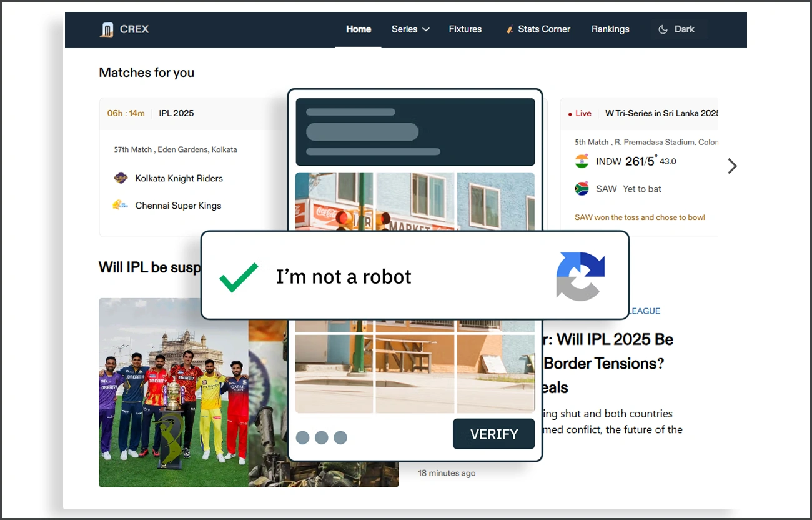The width and height of the screenshot is (812, 520).
Task: Click the India flag icon
Action: 582,161
